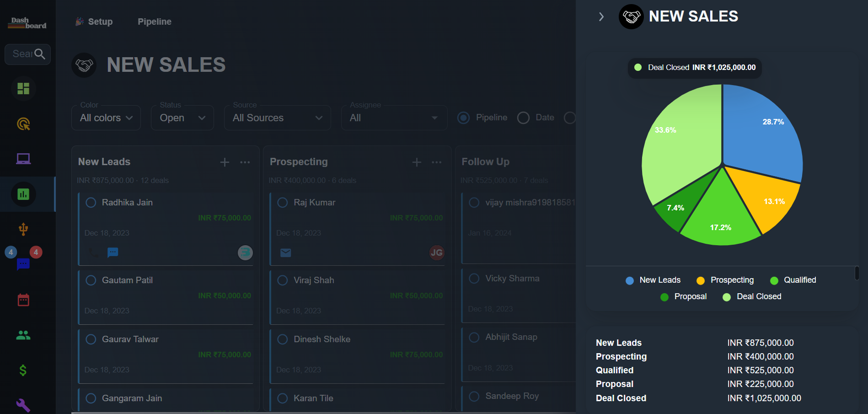This screenshot has width=868, height=414.
Task: Open the chat messages icon in sidebar
Action: pos(23,264)
